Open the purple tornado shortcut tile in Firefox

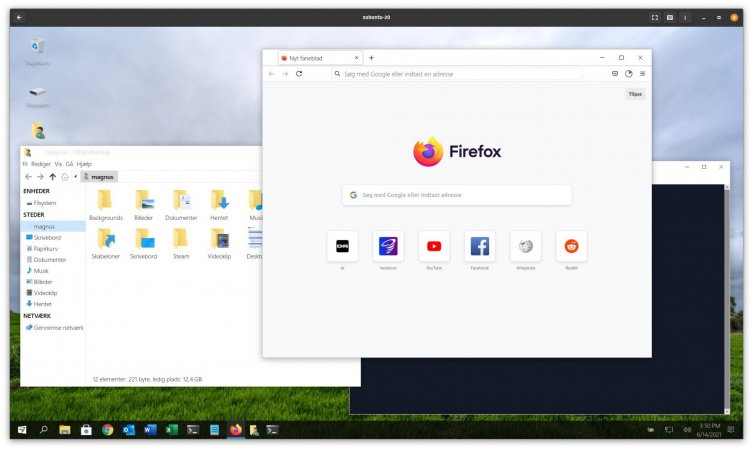pyautogui.click(x=388, y=246)
